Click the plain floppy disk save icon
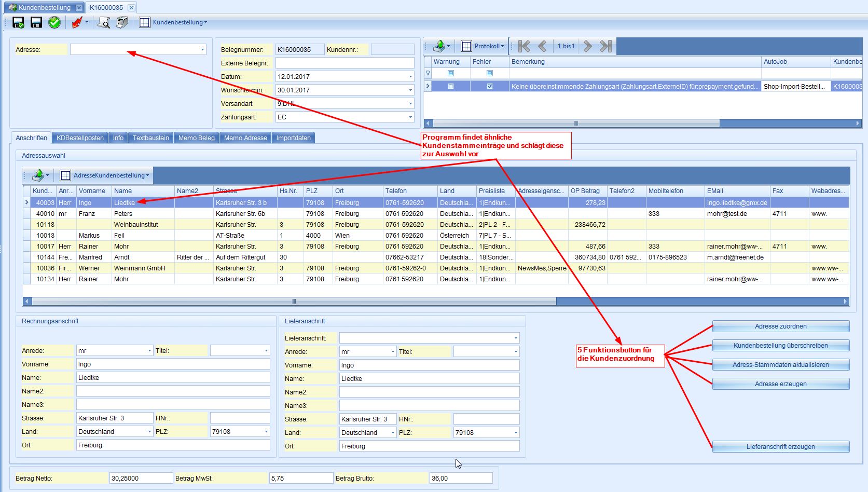This screenshot has width=868, height=492. [x=36, y=22]
